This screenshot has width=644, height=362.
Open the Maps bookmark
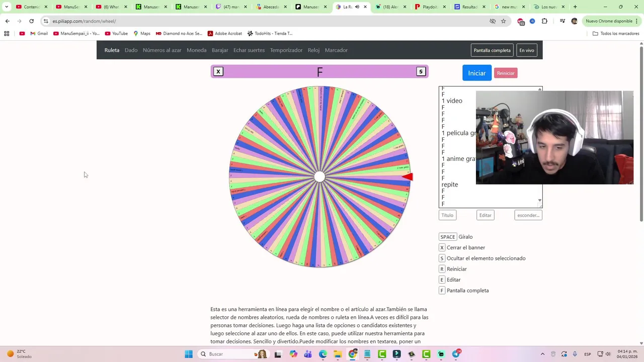[x=142, y=34]
